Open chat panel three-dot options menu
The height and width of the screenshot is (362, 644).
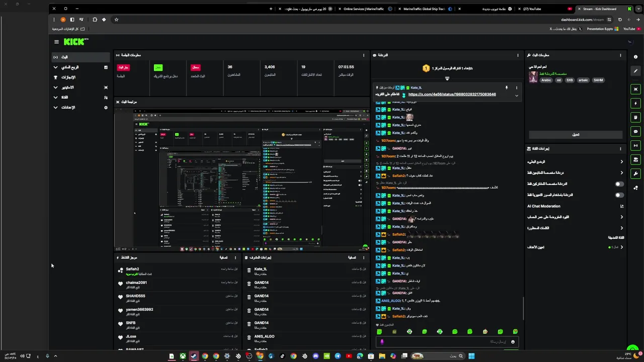518,55
